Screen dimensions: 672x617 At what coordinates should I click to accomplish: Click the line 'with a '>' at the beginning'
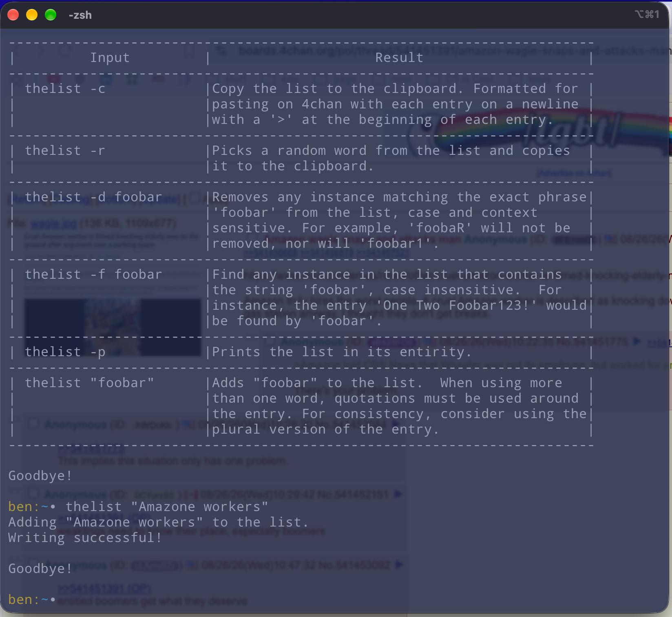383,120
